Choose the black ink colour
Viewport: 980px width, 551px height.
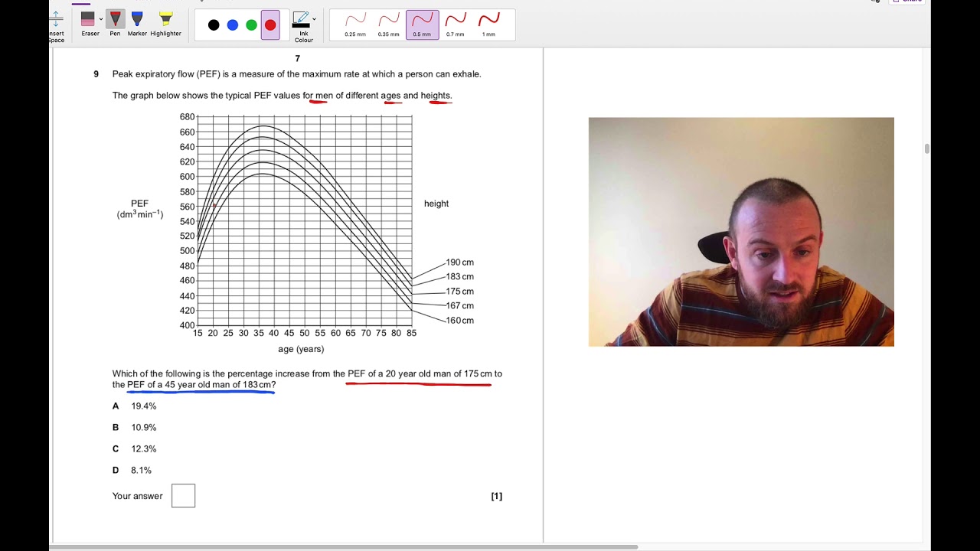[x=214, y=25]
